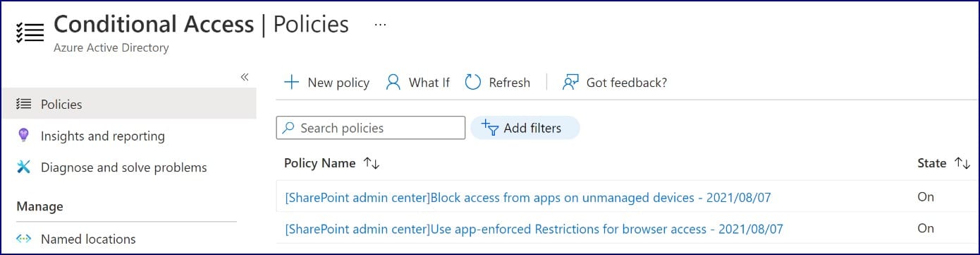The image size is (980, 255).
Task: Open the ellipsis more options menu
Action: point(381,24)
